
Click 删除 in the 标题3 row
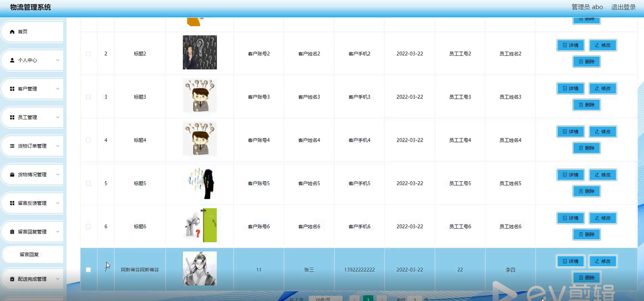(x=586, y=105)
